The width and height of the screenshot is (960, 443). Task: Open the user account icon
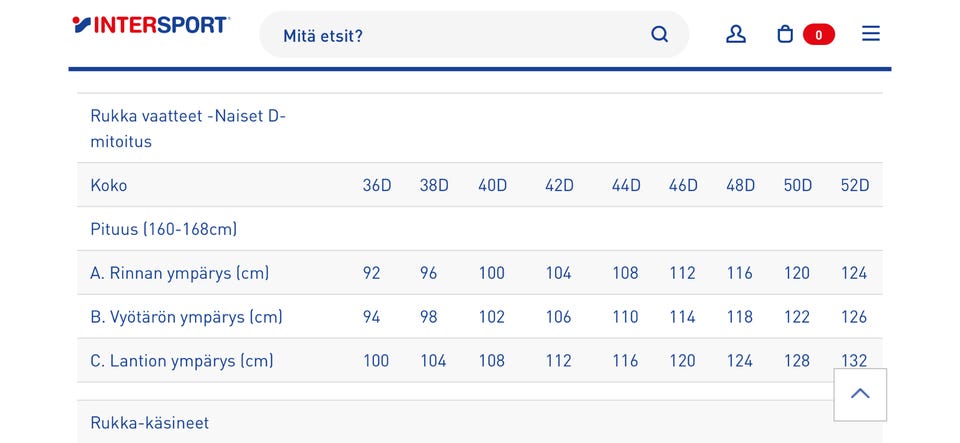(736, 35)
